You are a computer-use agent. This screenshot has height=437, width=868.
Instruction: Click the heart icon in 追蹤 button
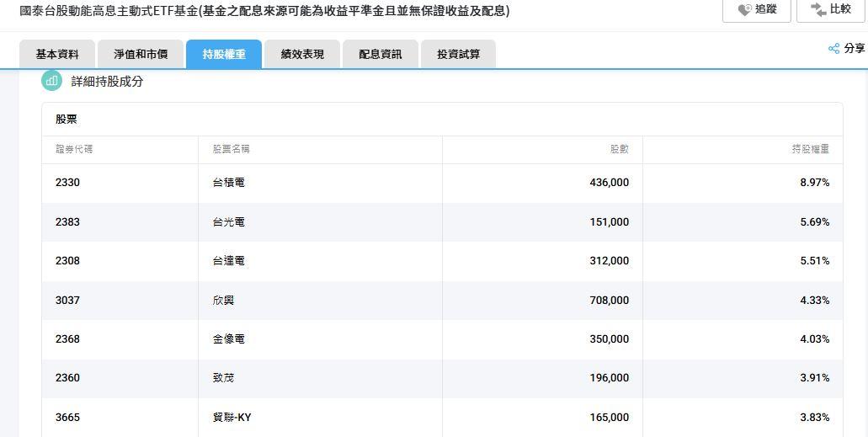(x=744, y=9)
